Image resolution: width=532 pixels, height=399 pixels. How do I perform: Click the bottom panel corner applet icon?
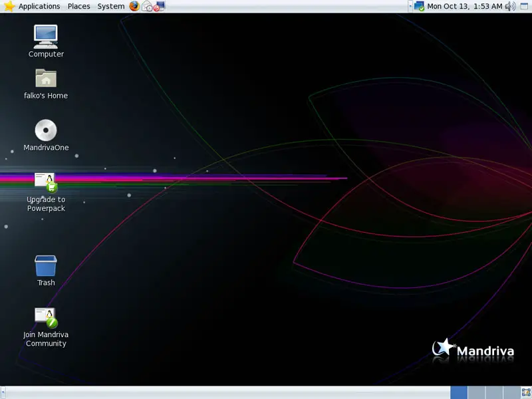pyautogui.click(x=526, y=393)
